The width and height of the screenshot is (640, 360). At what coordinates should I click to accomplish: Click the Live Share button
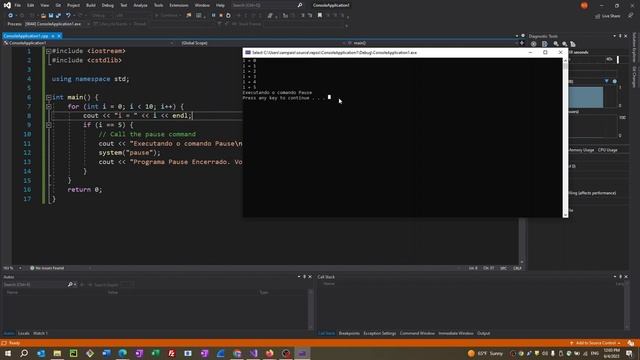click(x=608, y=16)
